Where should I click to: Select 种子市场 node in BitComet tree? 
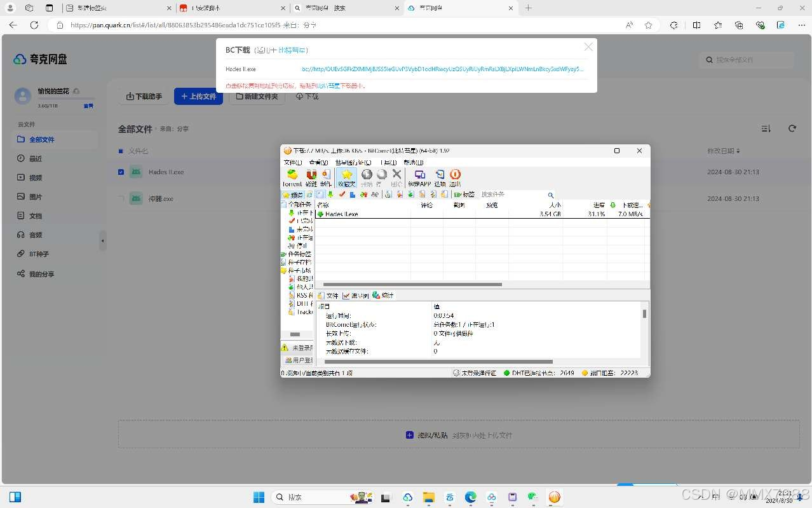(x=297, y=270)
